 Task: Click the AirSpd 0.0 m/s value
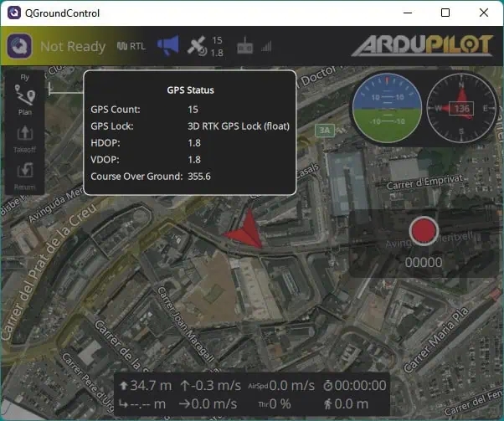point(281,385)
